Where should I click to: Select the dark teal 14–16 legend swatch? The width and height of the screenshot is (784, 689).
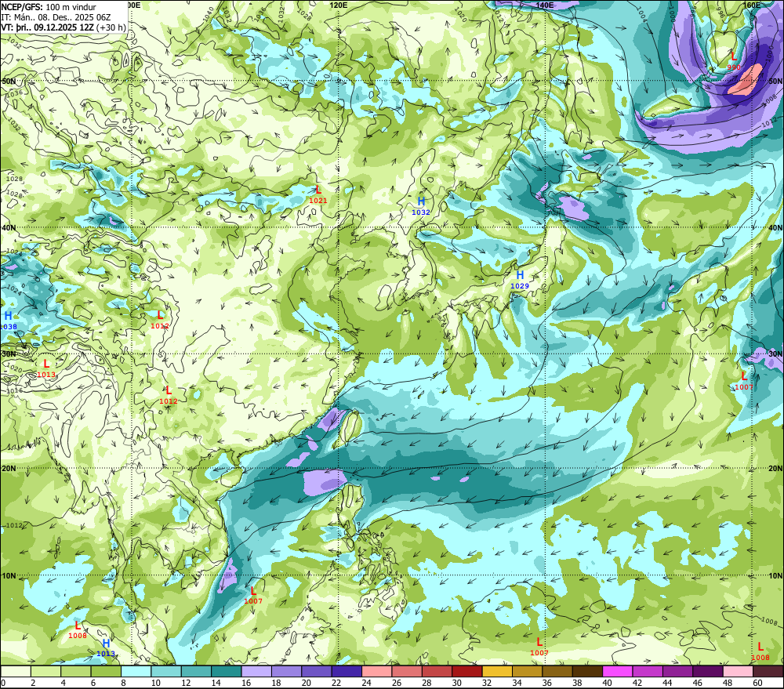[x=227, y=671]
